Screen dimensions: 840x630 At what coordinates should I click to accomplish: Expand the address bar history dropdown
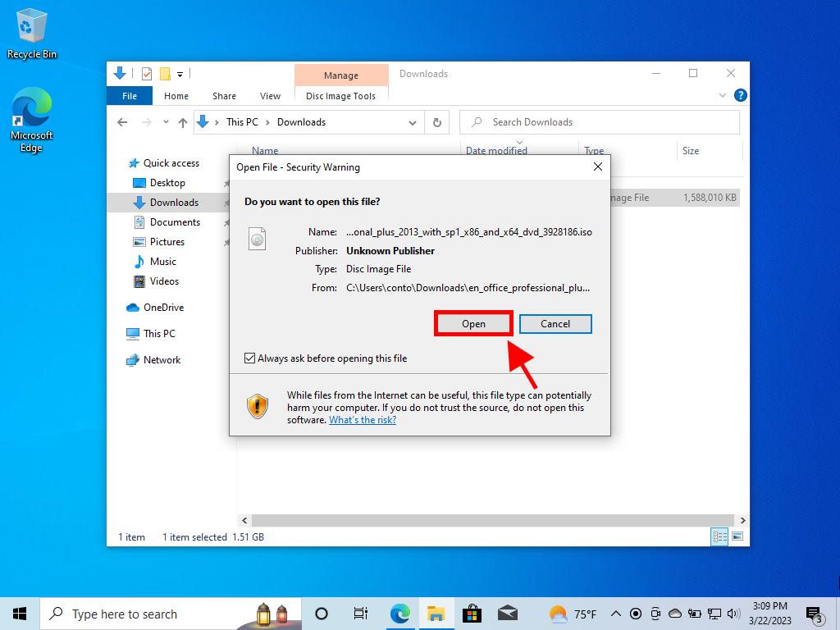pos(413,123)
